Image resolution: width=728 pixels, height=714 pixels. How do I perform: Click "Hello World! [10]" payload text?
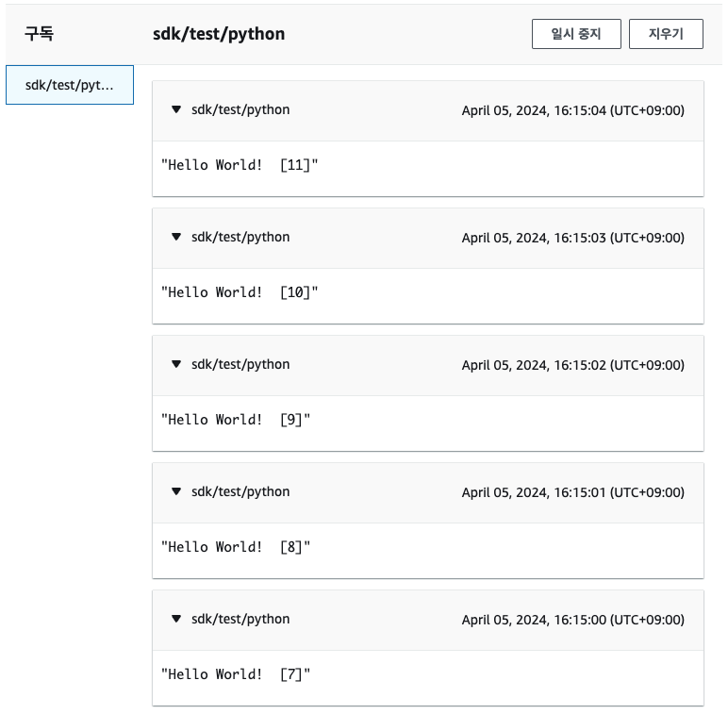click(x=240, y=292)
